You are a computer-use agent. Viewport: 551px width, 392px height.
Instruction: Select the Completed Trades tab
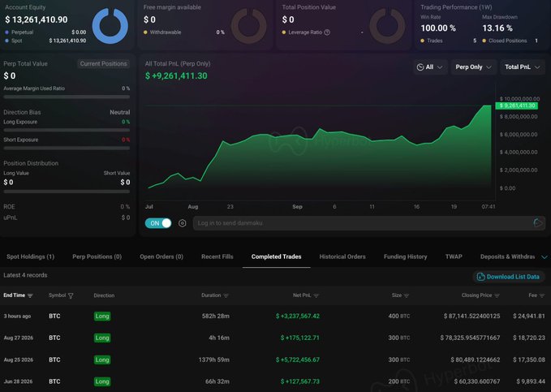[x=276, y=256]
